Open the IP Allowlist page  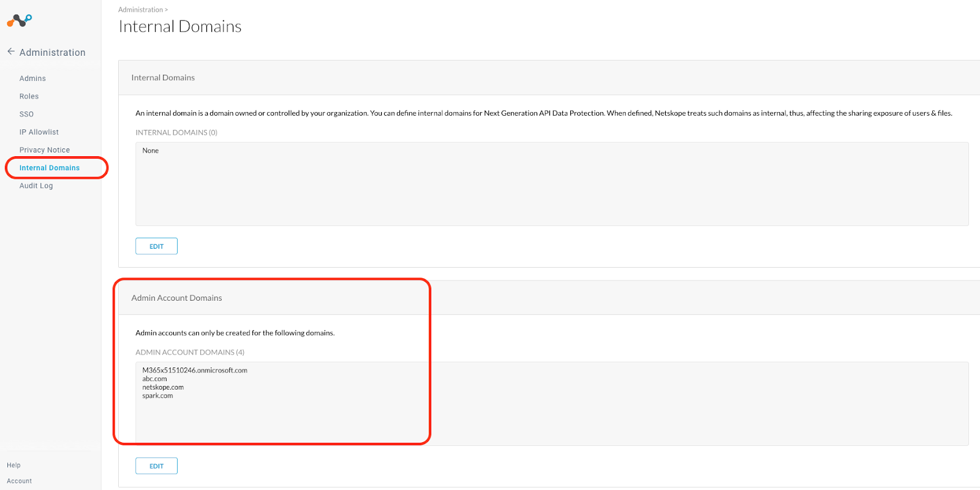coord(39,132)
